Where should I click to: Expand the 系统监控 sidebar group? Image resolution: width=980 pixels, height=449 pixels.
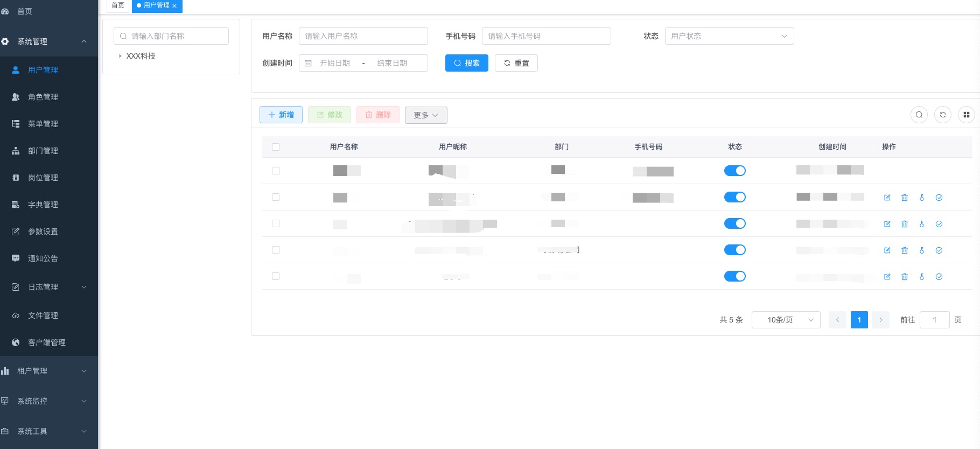pos(49,401)
